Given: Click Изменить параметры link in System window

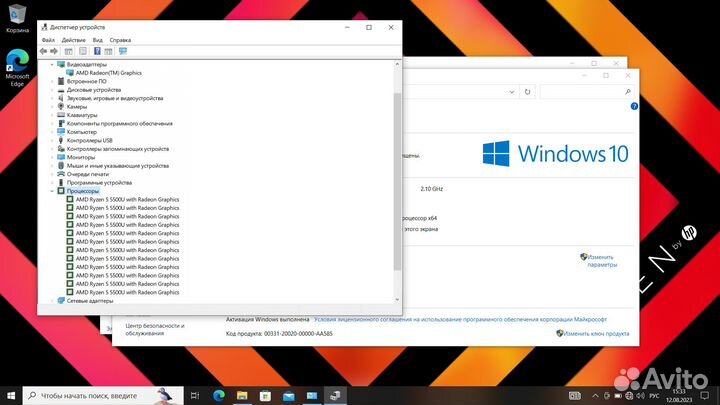Looking at the screenshot, I should [602, 261].
